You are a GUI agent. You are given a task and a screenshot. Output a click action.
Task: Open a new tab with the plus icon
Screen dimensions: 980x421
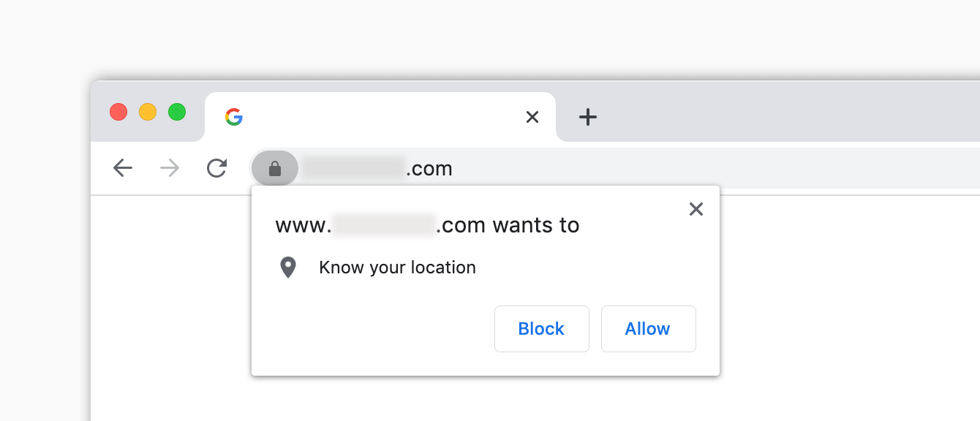(588, 117)
